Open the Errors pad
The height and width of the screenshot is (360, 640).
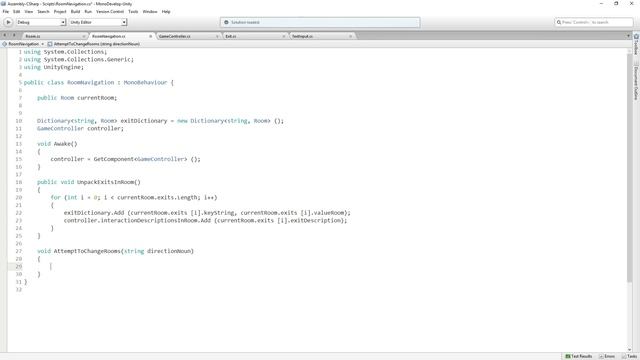click(607, 356)
